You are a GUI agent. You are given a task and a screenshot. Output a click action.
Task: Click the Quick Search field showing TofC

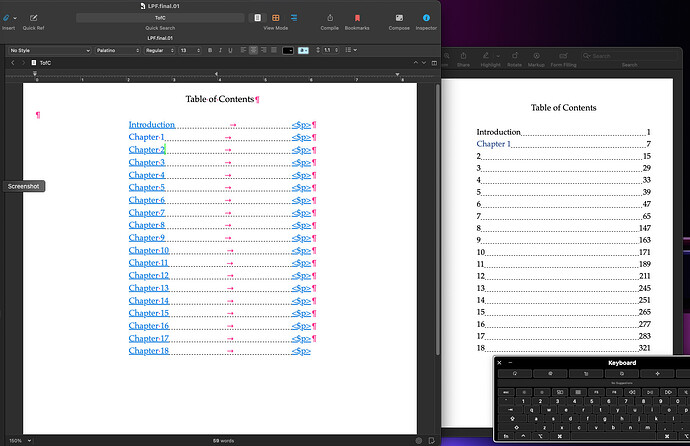[x=160, y=18]
